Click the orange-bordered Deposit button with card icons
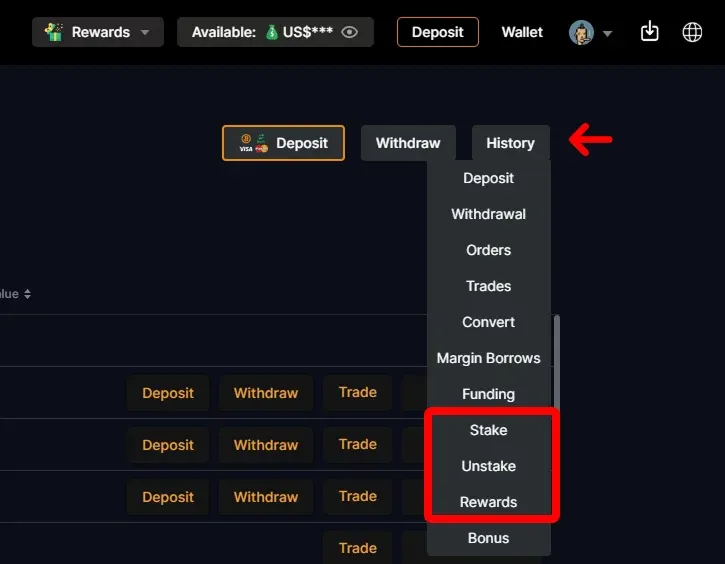This screenshot has width=725, height=564. coord(283,143)
